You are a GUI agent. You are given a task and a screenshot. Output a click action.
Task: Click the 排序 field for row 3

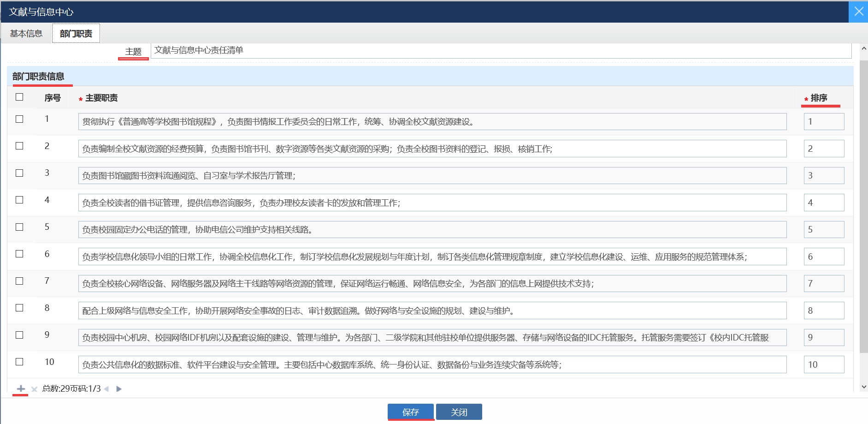(824, 176)
